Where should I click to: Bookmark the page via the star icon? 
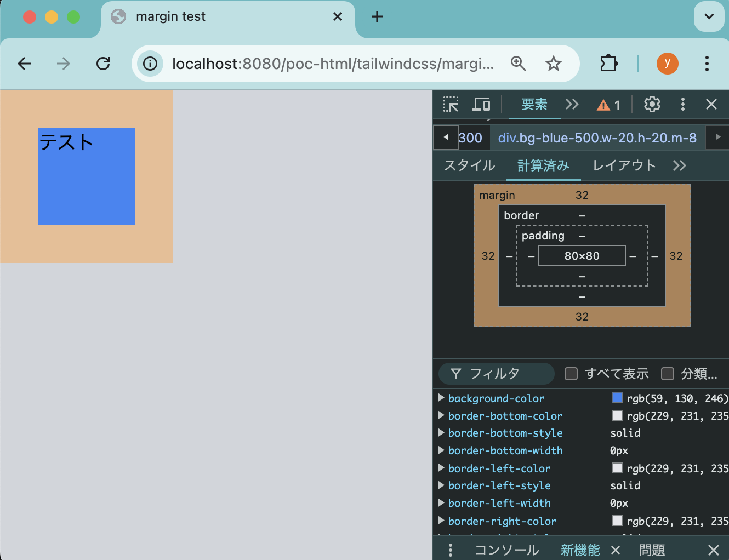point(553,64)
